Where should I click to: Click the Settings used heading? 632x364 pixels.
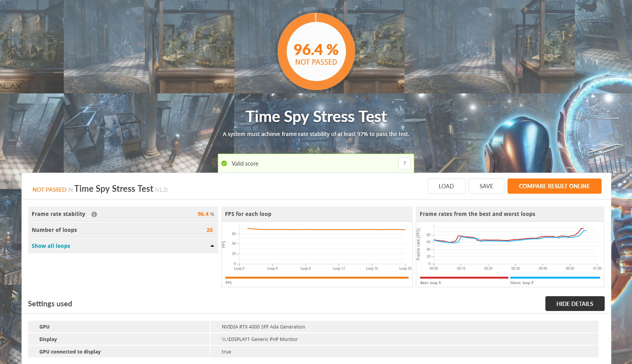(50, 304)
